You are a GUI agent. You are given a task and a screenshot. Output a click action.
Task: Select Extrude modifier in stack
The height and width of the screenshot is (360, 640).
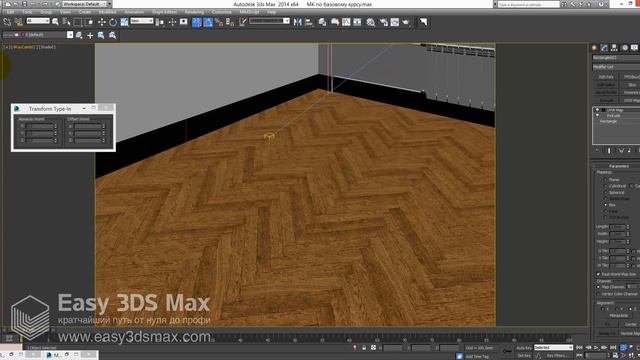(x=613, y=116)
